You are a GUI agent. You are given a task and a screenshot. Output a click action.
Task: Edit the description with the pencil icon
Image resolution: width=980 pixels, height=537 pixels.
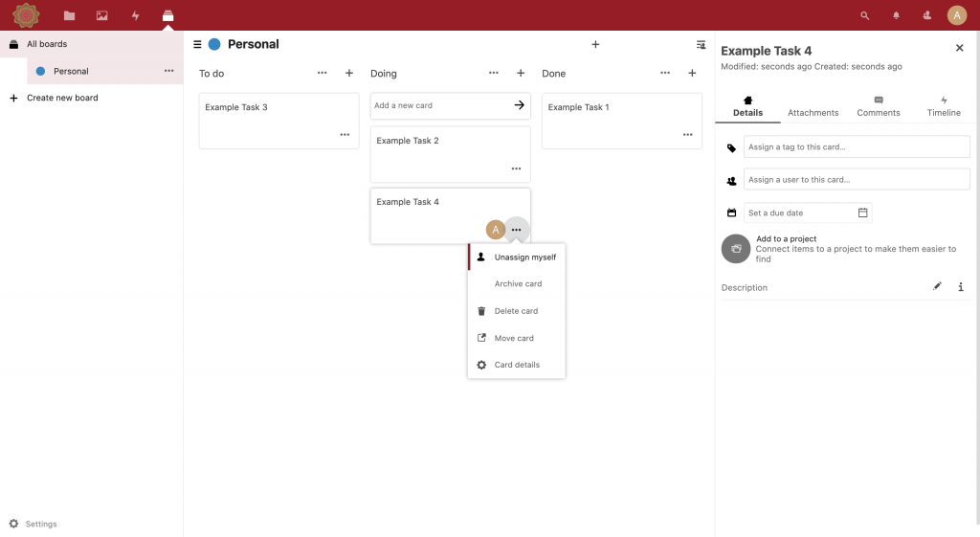point(937,286)
